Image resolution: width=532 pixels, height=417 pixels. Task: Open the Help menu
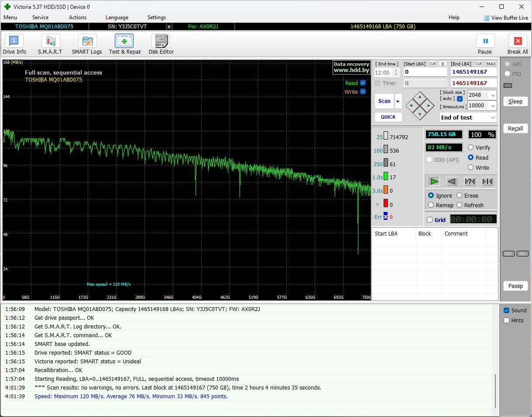(454, 17)
